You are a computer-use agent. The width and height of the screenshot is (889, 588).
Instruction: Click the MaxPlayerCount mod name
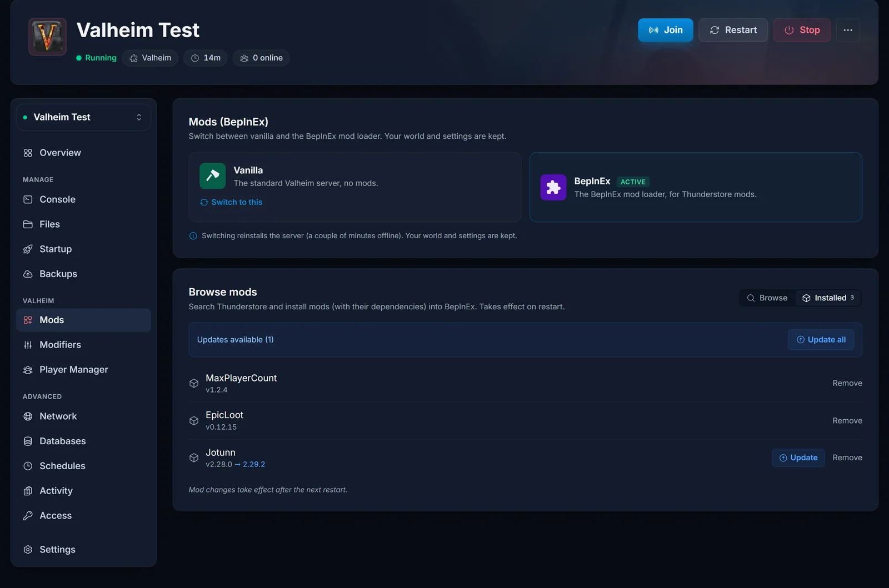241,378
